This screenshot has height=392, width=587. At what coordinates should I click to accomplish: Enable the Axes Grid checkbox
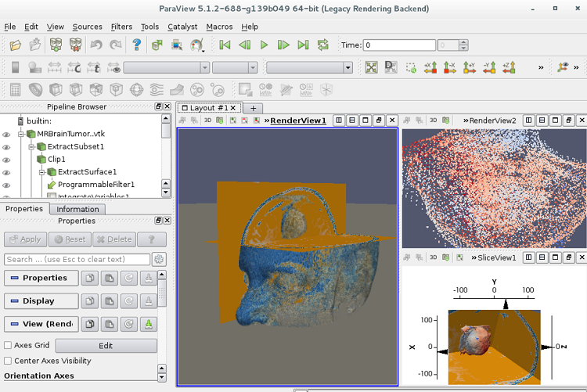[8, 345]
